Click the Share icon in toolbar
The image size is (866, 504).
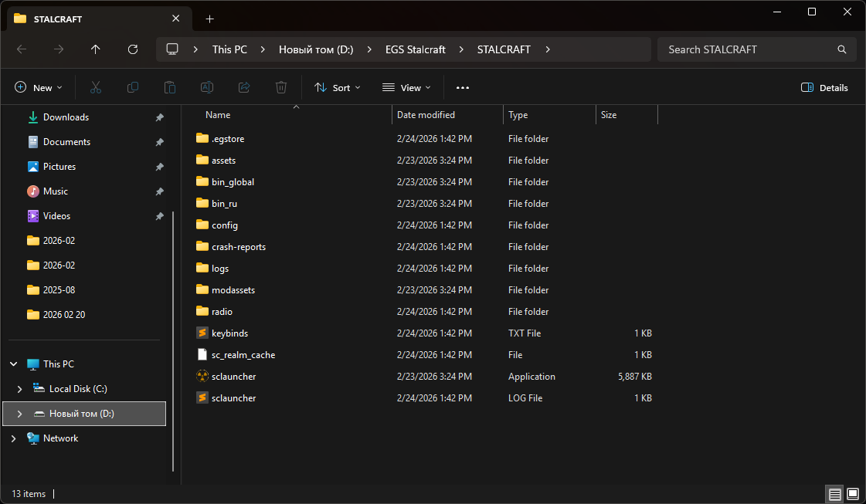click(x=244, y=88)
